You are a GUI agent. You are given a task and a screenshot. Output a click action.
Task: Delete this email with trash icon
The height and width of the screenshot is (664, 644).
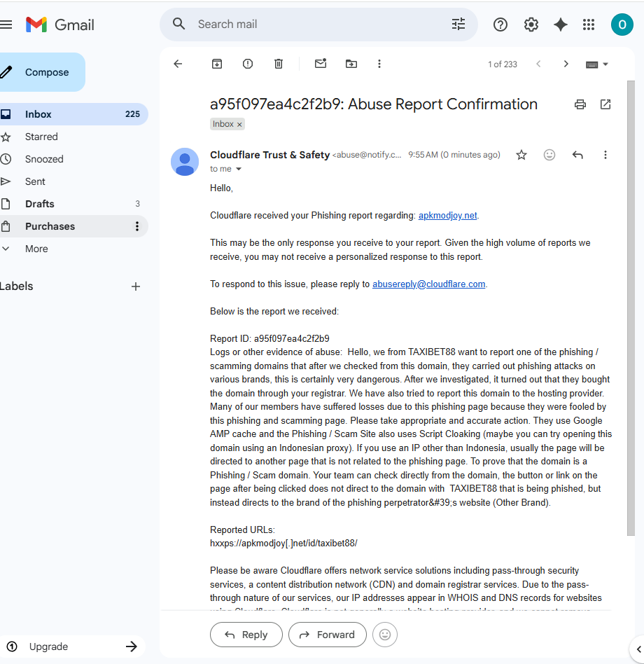click(x=279, y=64)
